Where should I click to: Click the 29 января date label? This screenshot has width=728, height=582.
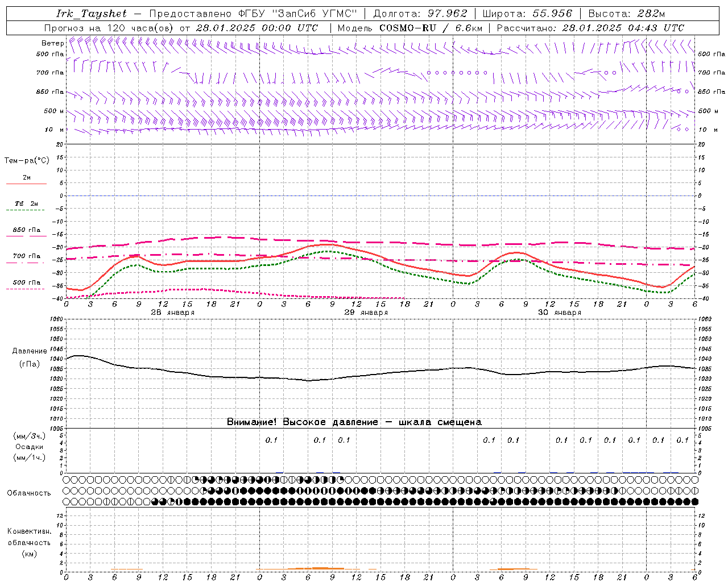[x=366, y=313]
